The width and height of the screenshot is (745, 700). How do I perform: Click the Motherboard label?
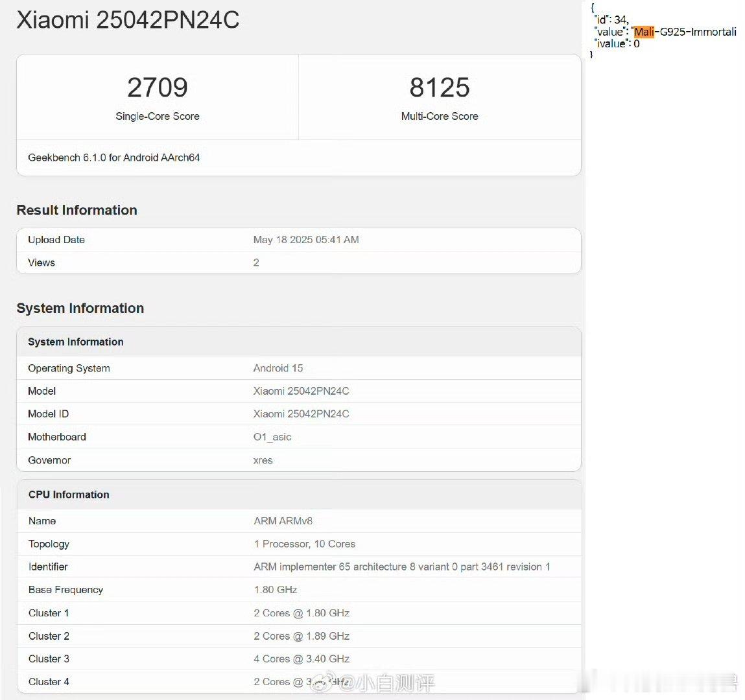click(x=57, y=437)
